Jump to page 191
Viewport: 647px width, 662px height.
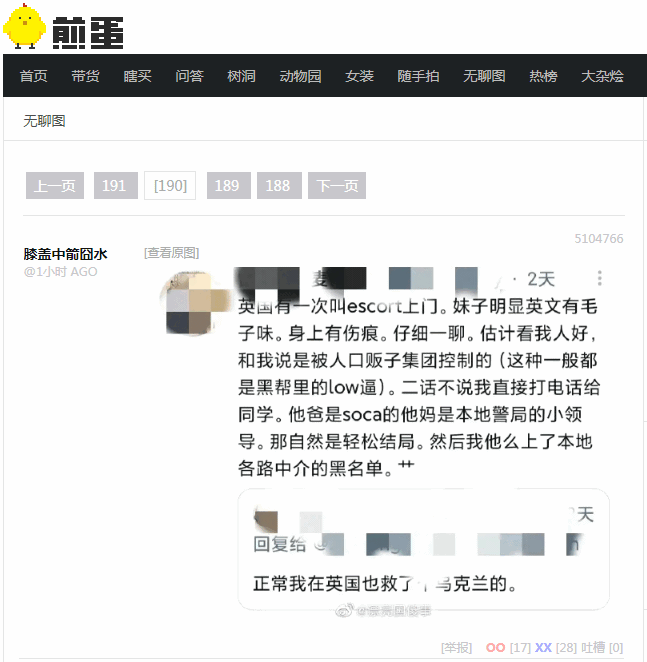[x=116, y=185]
